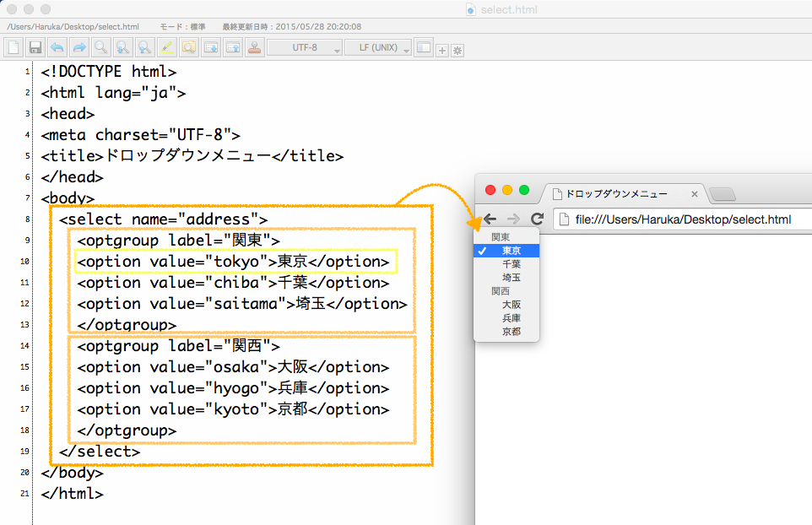Open the UTF-8 encoding dropdown
Image resolution: width=812 pixels, height=525 pixels.
(x=305, y=47)
